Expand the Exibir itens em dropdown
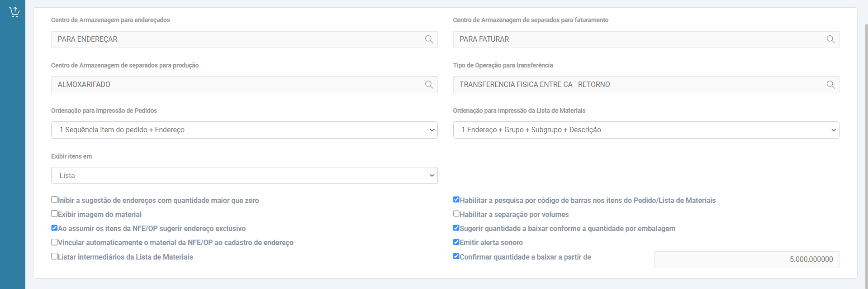 click(x=244, y=175)
